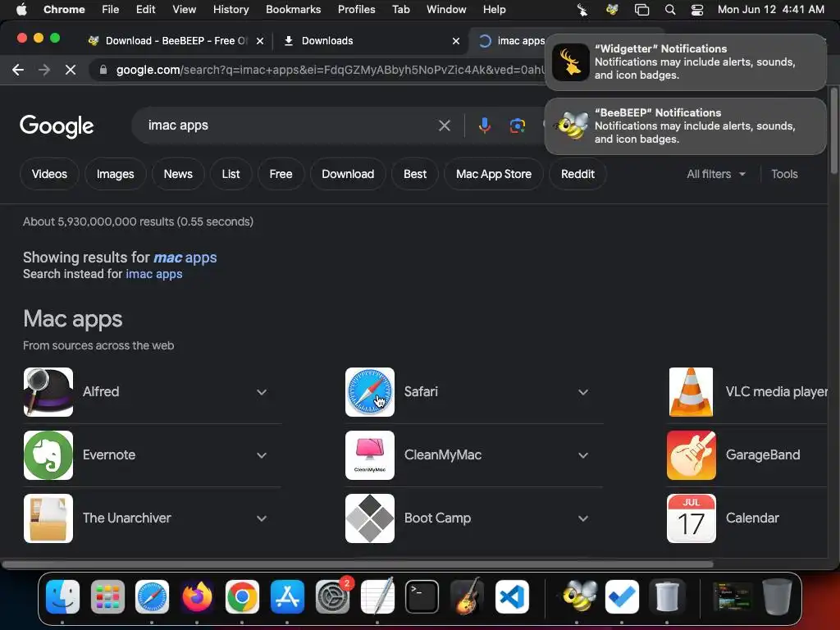Viewport: 840px width, 630px height.
Task: Select the Best filter chip
Action: coord(414,174)
